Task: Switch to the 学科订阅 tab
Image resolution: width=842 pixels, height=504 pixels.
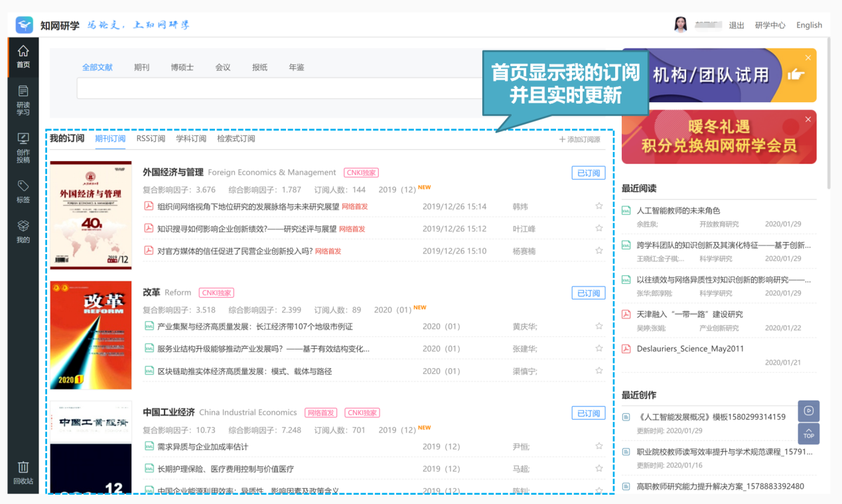Action: (191, 139)
